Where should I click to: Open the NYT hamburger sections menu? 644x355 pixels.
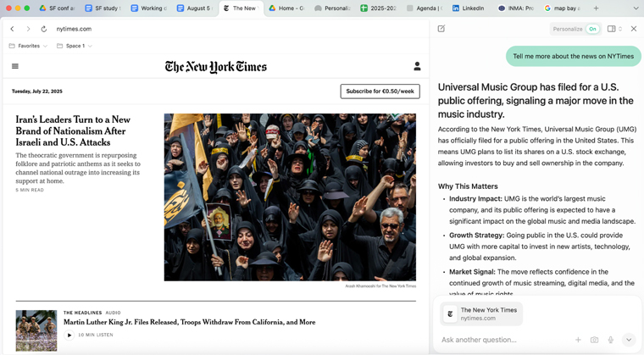coord(15,66)
